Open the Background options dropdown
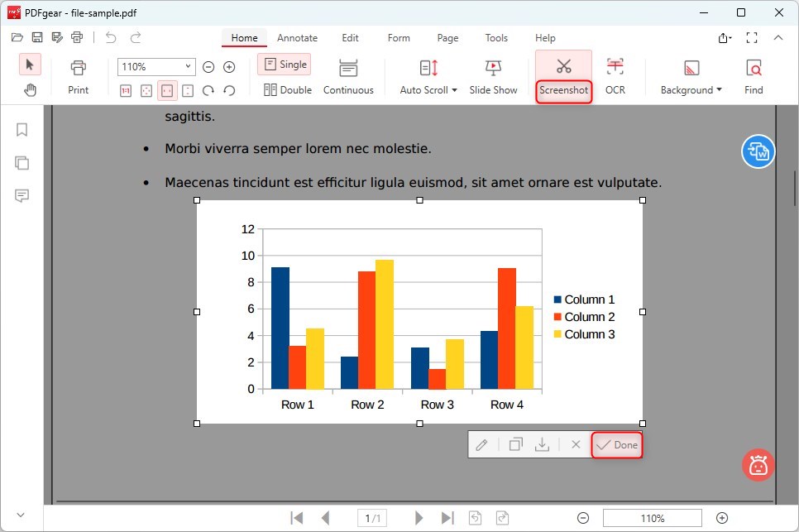The height and width of the screenshot is (532, 799). click(x=690, y=74)
